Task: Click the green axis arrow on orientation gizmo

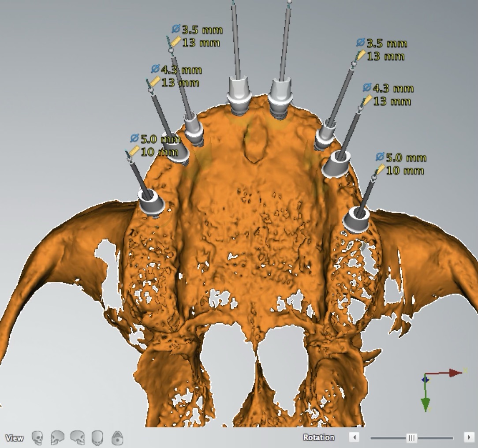Action: (x=426, y=403)
